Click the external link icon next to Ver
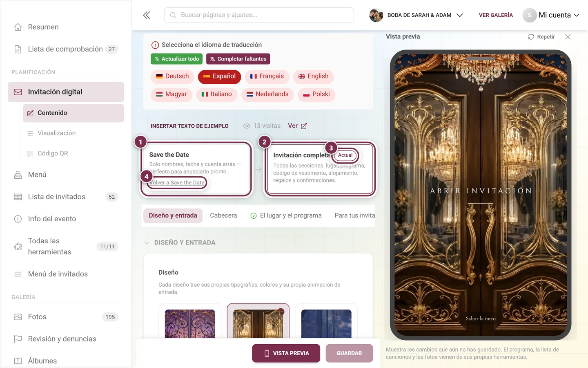 (x=304, y=126)
